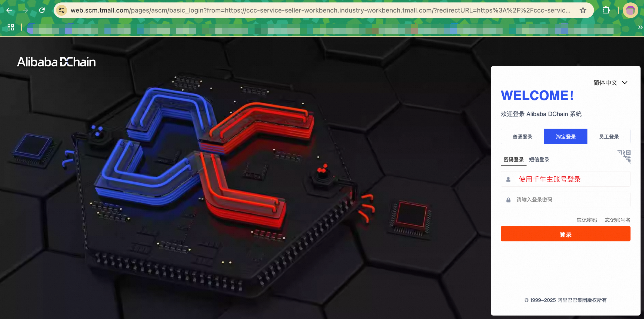This screenshot has width=644, height=319.
Task: Select the 员工登录 login type
Action: click(x=609, y=137)
